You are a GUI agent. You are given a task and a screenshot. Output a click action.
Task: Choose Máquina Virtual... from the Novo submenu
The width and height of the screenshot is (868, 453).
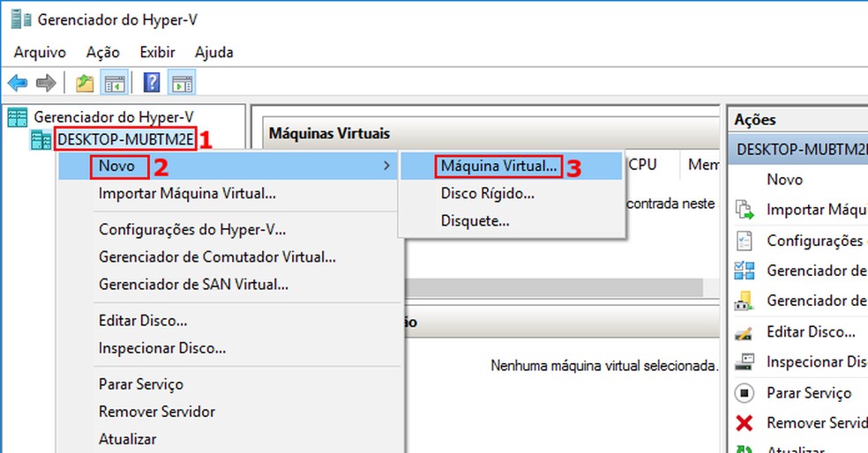tap(512, 166)
